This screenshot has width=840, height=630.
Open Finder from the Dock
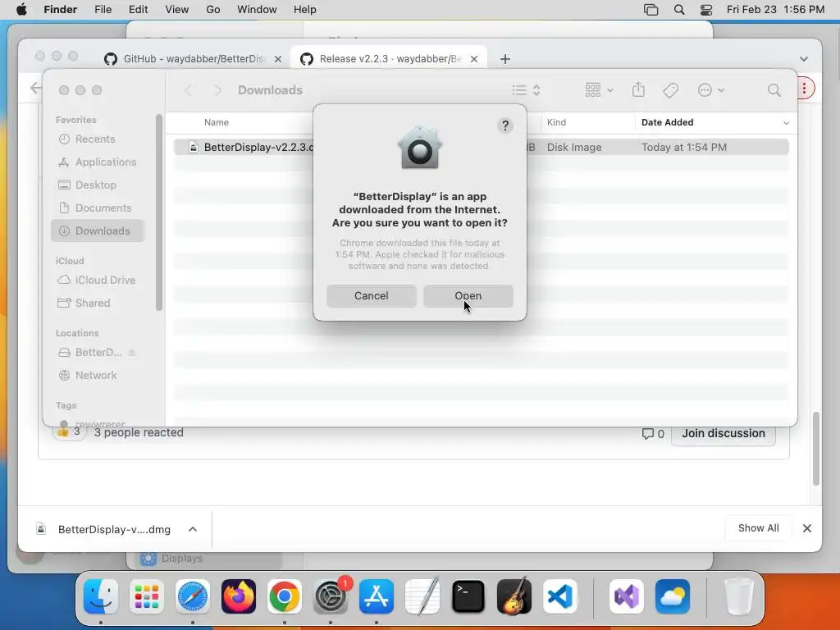click(101, 596)
